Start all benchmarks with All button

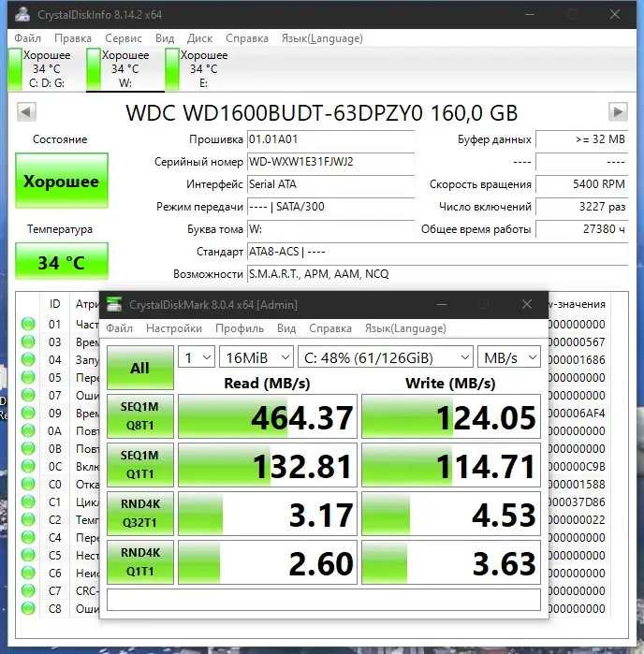click(140, 368)
